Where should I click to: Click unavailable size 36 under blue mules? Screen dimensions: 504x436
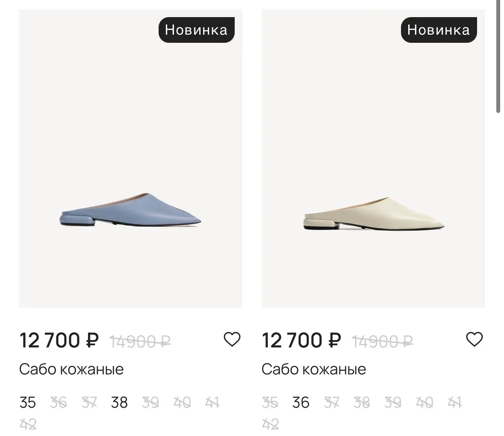pyautogui.click(x=59, y=403)
